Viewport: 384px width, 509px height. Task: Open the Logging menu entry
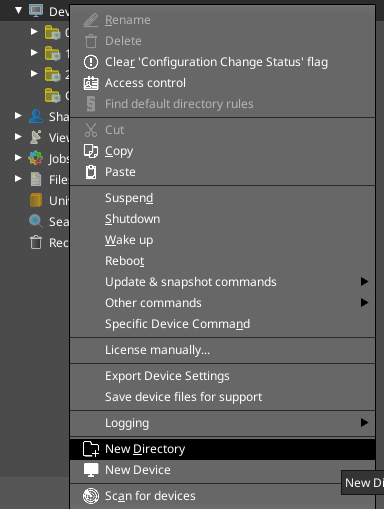pos(222,423)
